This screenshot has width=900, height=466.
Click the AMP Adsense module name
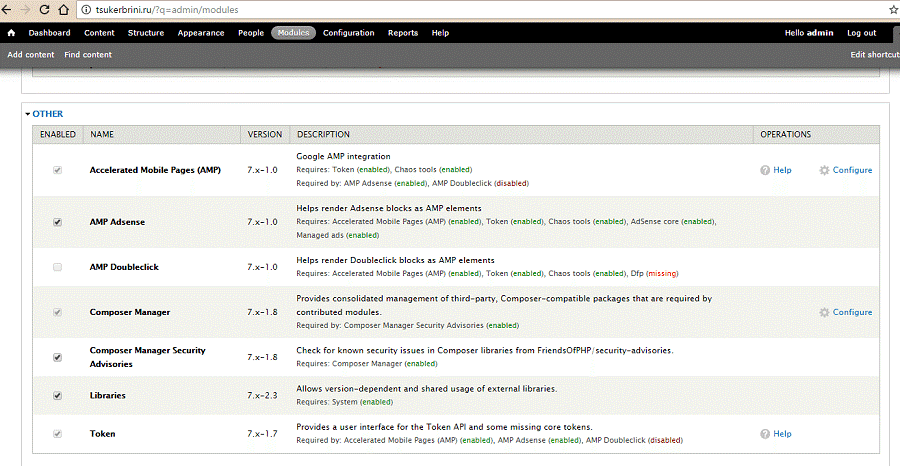point(117,222)
